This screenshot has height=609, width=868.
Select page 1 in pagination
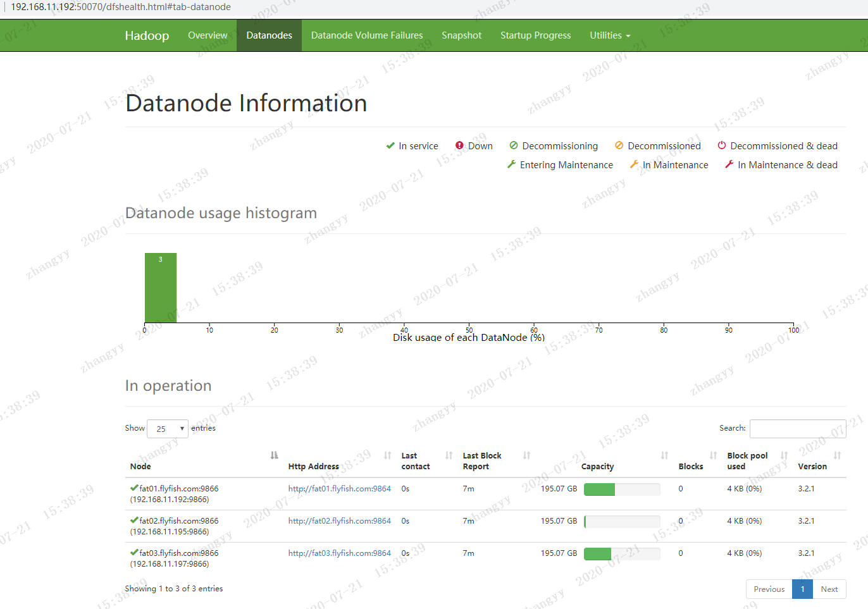tap(802, 589)
